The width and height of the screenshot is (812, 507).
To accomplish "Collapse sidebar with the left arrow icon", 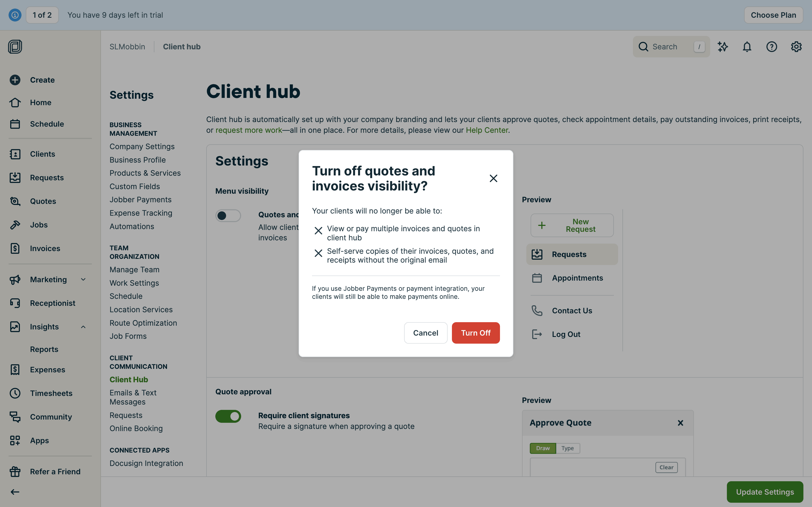I will tap(15, 492).
